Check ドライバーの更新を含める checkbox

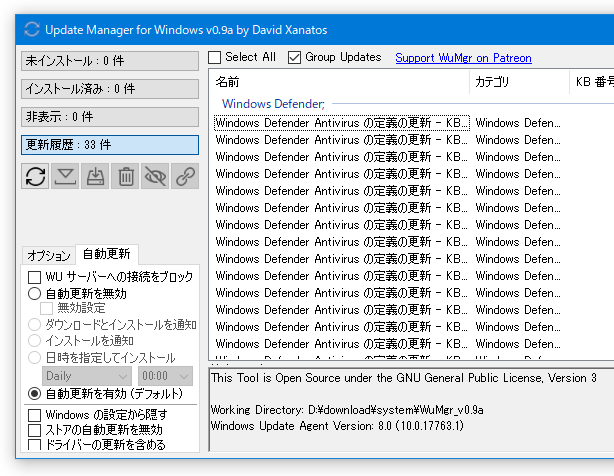point(34,445)
